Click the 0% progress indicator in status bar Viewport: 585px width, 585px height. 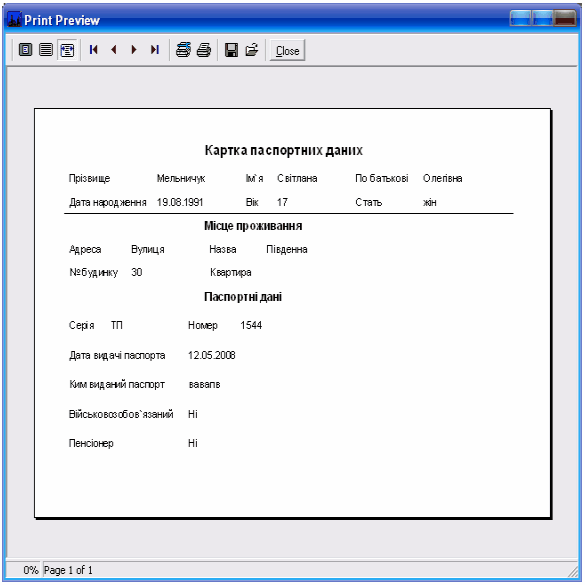31,570
